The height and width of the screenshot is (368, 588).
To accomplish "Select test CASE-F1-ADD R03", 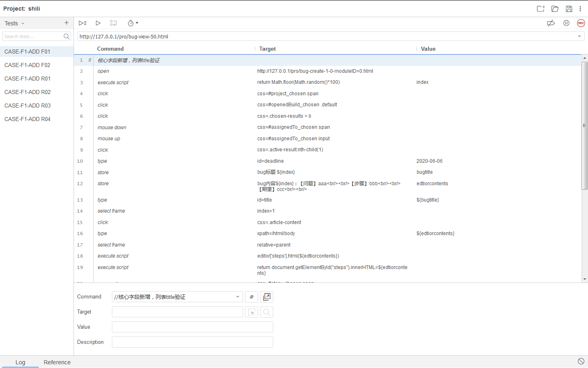I will pyautogui.click(x=27, y=105).
